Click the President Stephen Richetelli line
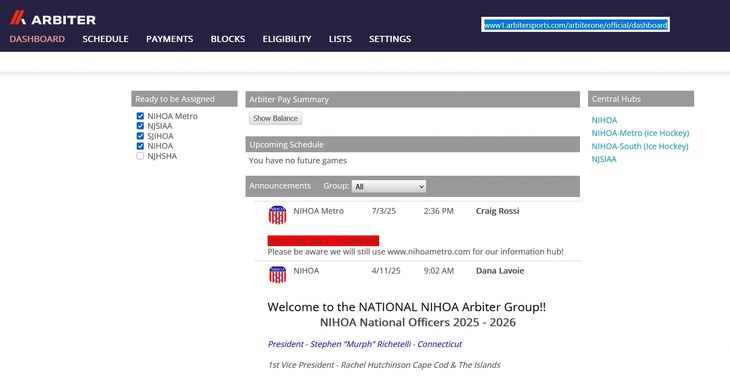 pos(365,344)
